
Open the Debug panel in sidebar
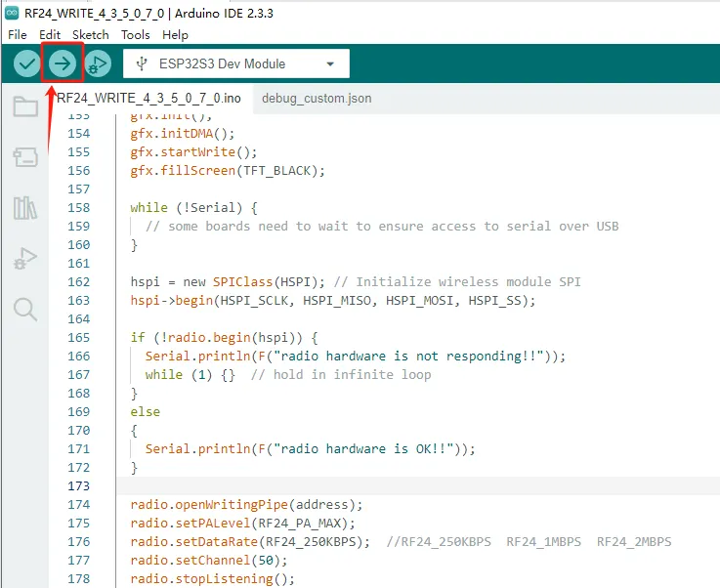click(25, 259)
